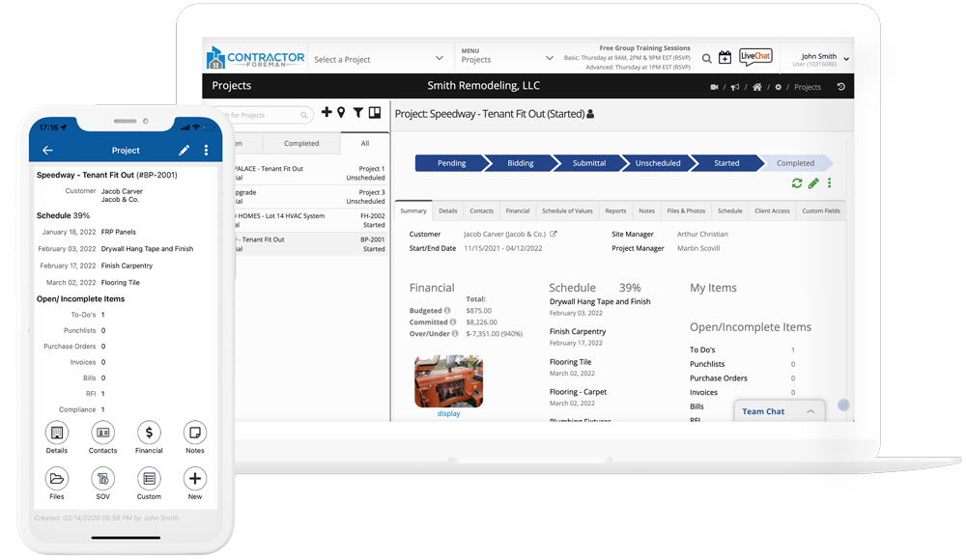The height and width of the screenshot is (560, 966).
Task: Click the add new project plus icon
Action: pos(327,113)
